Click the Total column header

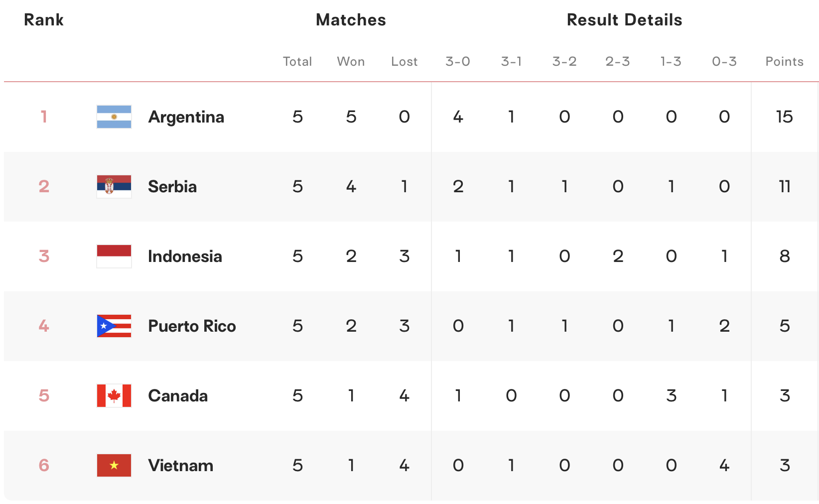[297, 62]
